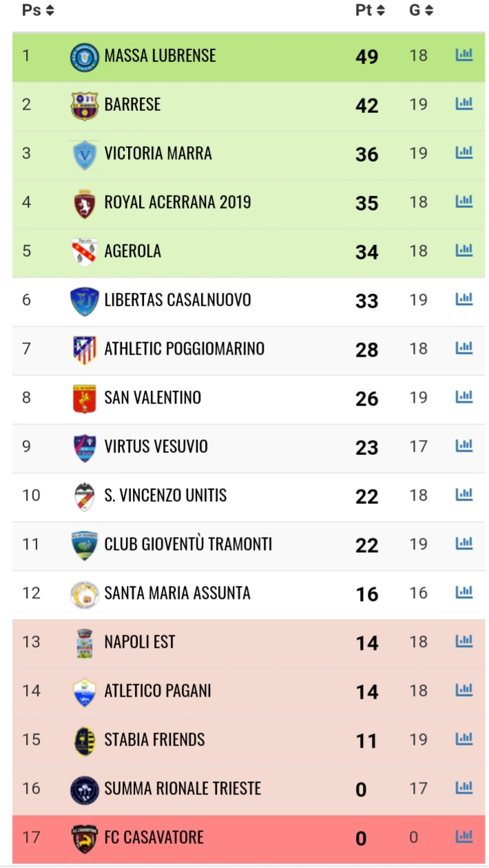Click the S. Vincenzo Unitis team name
This screenshot has width=489, height=868.
[x=165, y=496]
